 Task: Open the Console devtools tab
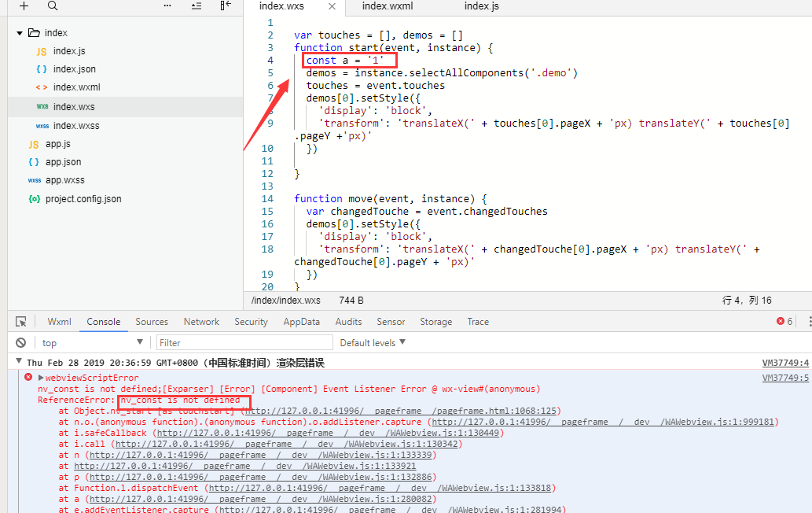[x=104, y=322]
